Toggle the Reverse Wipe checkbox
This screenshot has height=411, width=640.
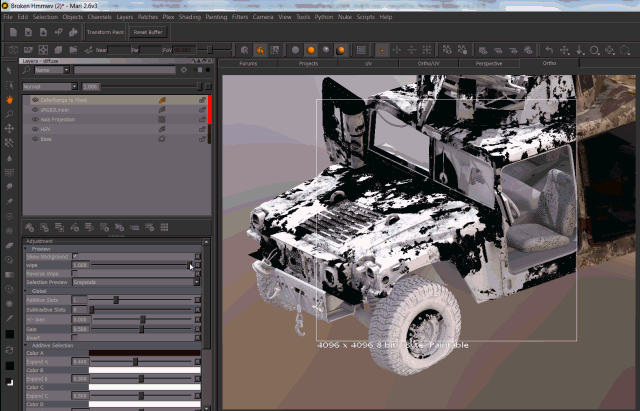point(75,274)
